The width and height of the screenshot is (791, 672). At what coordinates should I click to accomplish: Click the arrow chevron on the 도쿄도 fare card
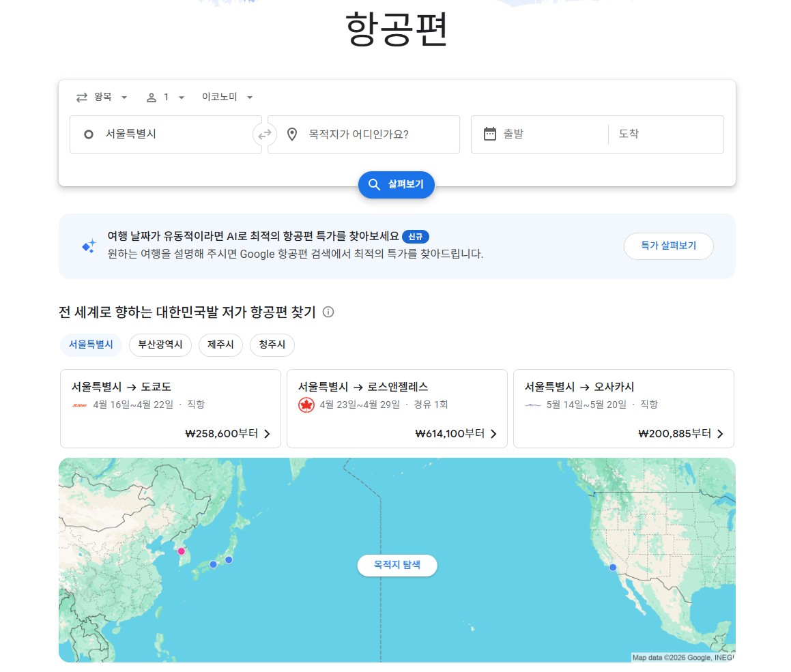tap(267, 433)
